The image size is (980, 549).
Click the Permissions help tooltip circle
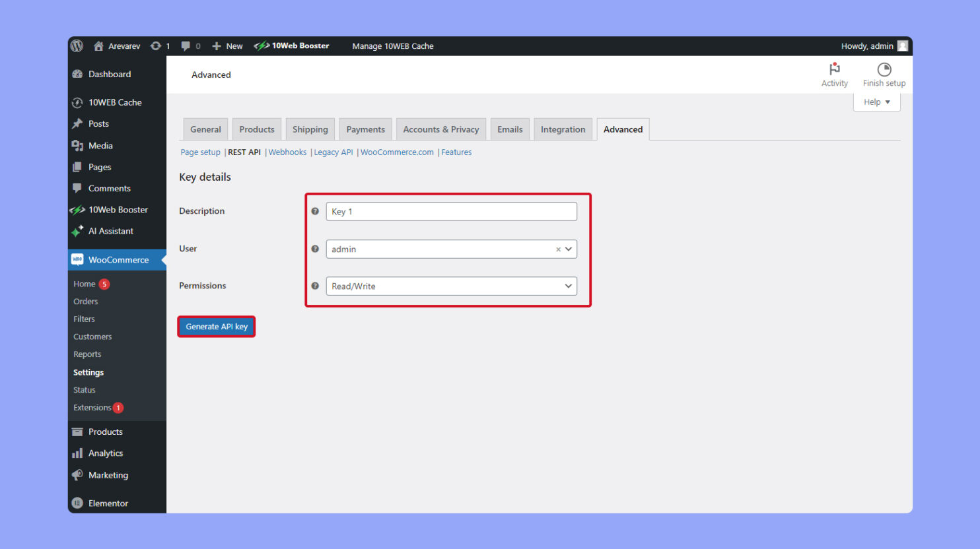[315, 286]
